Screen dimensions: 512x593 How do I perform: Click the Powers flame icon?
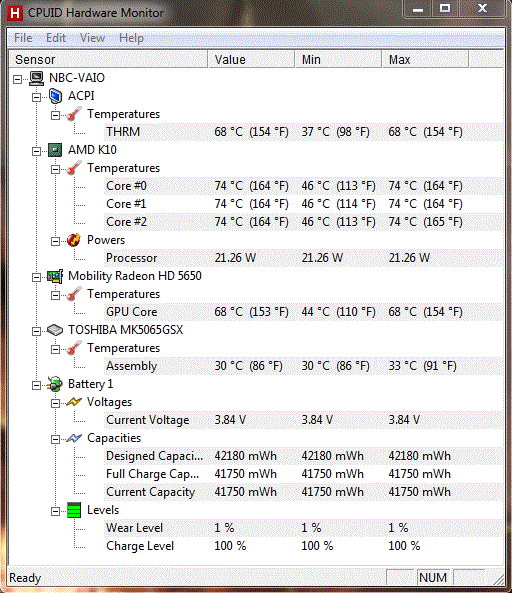tap(74, 240)
